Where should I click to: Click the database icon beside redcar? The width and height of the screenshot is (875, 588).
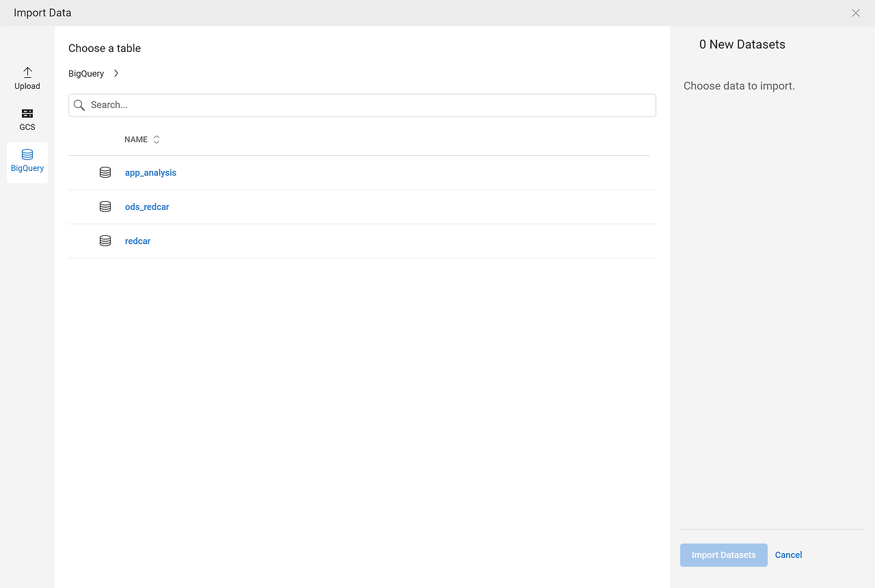tap(105, 241)
